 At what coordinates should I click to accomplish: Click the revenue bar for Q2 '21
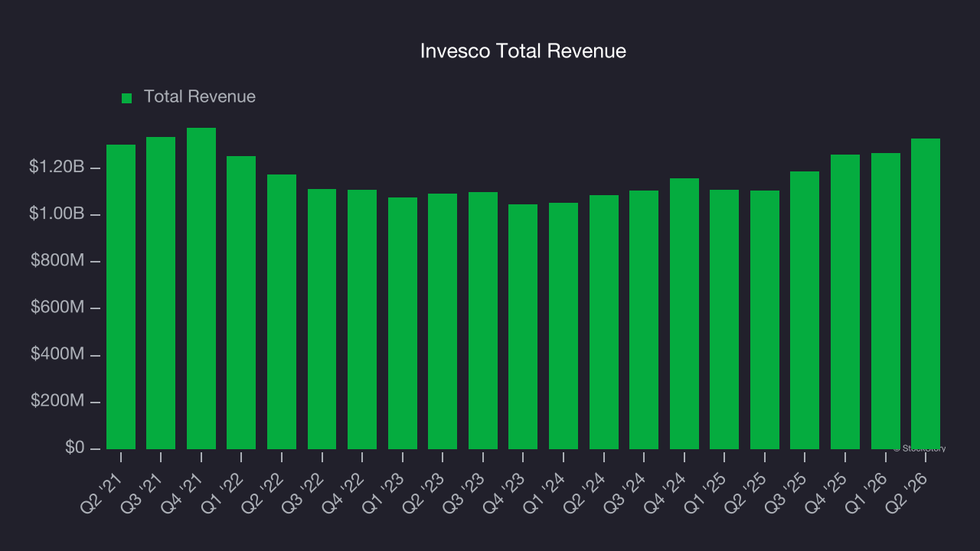(121, 297)
